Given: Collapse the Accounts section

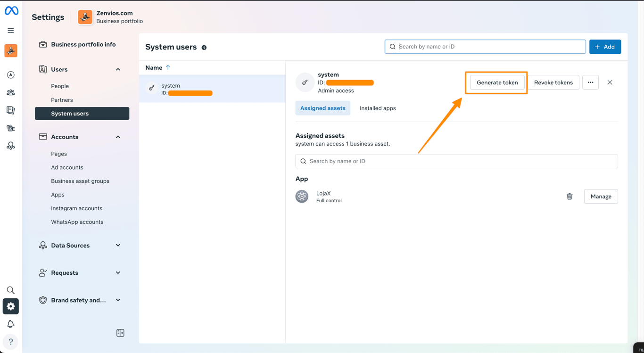Looking at the screenshot, I should pyautogui.click(x=118, y=137).
